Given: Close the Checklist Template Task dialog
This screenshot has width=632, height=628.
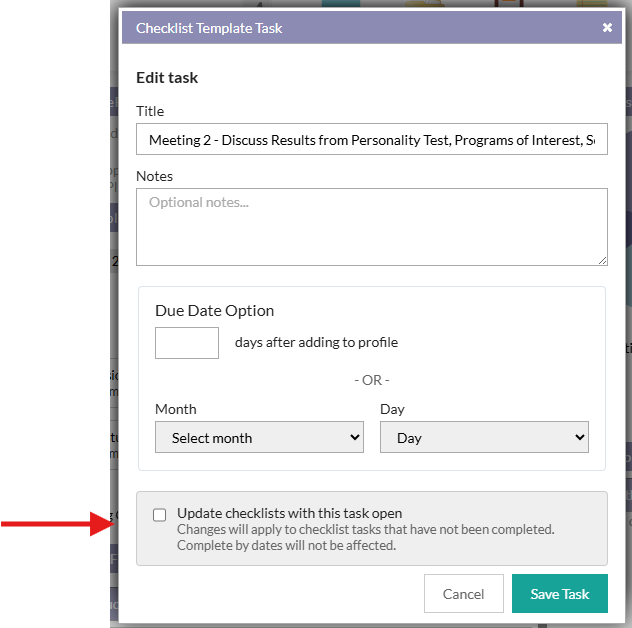Looking at the screenshot, I should point(607,28).
